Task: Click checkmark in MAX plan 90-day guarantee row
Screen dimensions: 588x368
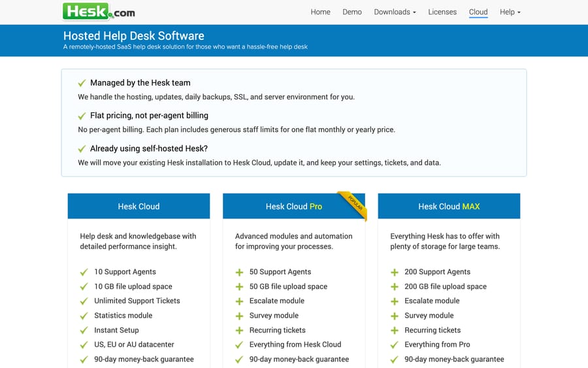Action: [x=395, y=360]
